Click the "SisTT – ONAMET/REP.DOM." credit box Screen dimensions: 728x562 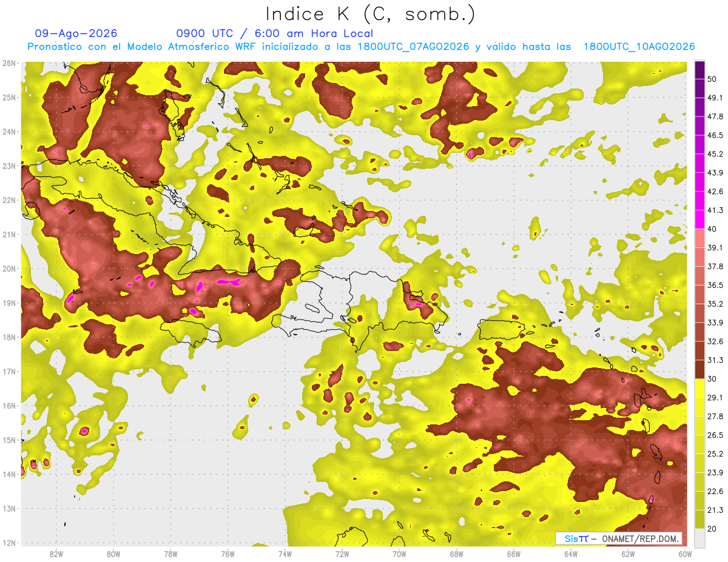619,538
